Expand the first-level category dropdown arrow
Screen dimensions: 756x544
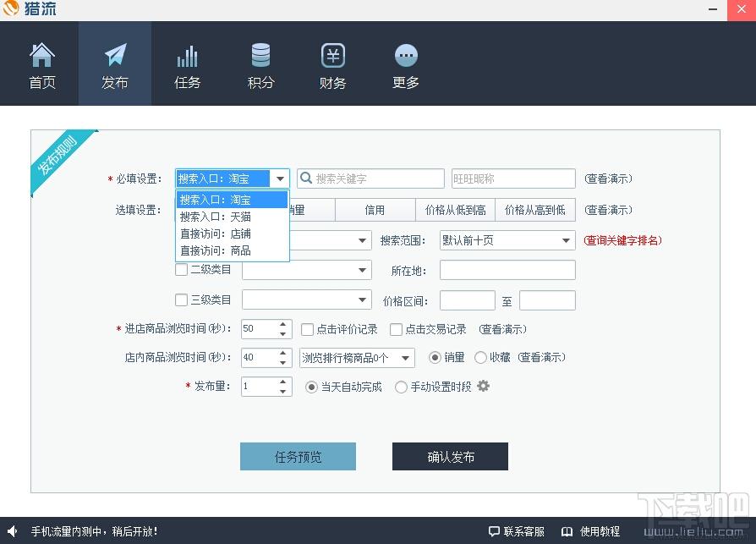[362, 240]
